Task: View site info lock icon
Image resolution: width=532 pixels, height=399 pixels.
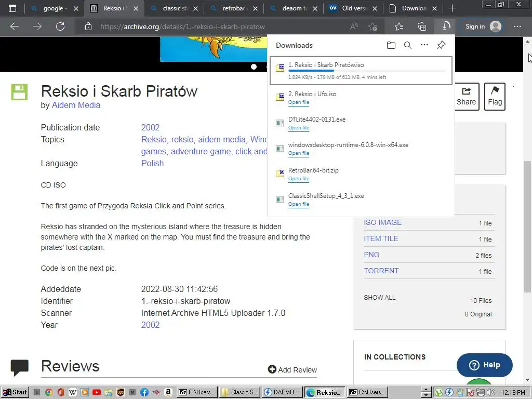Action: 88,26
